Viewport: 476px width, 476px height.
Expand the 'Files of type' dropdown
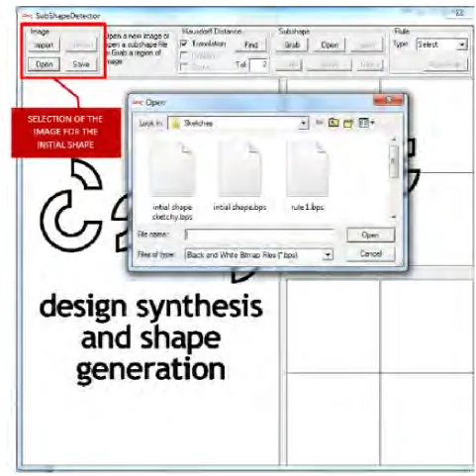point(328,255)
